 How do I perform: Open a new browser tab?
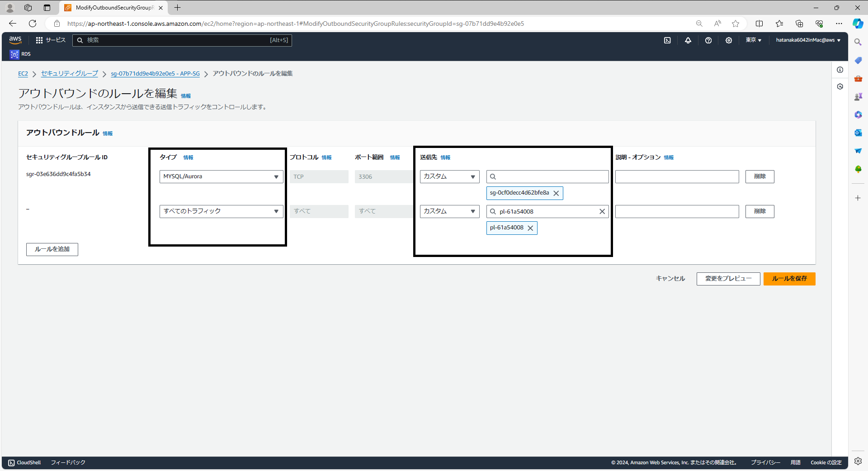(x=178, y=8)
